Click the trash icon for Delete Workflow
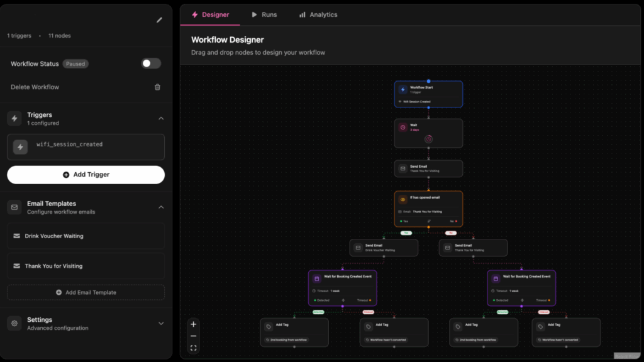The width and height of the screenshot is (644, 362). coord(157,87)
